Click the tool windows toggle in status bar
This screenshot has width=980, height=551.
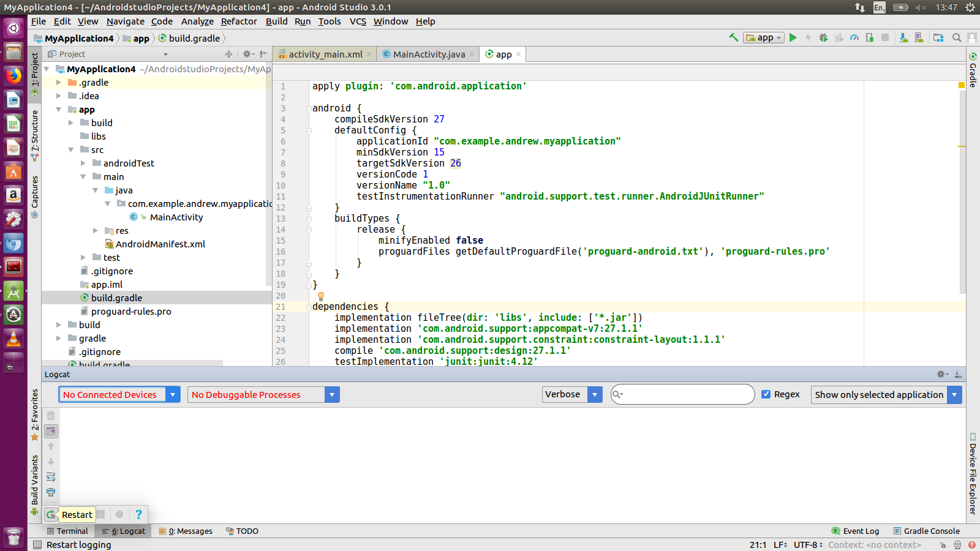click(37, 545)
